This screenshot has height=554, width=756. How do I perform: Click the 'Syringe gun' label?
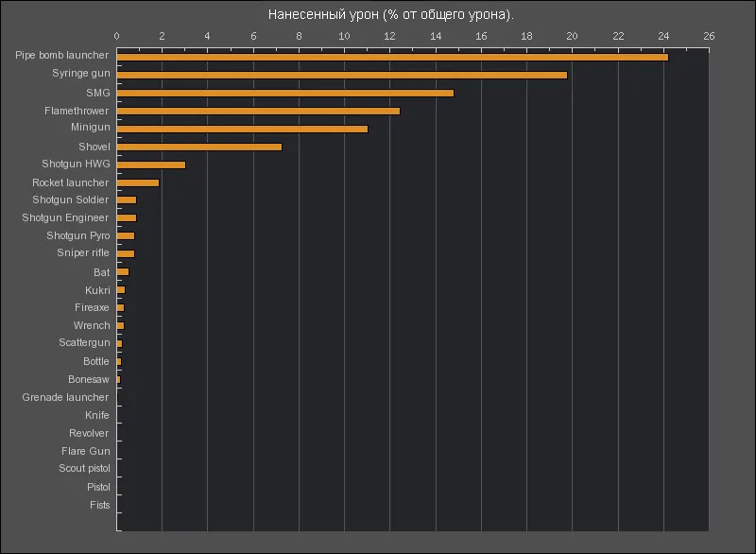[81, 74]
